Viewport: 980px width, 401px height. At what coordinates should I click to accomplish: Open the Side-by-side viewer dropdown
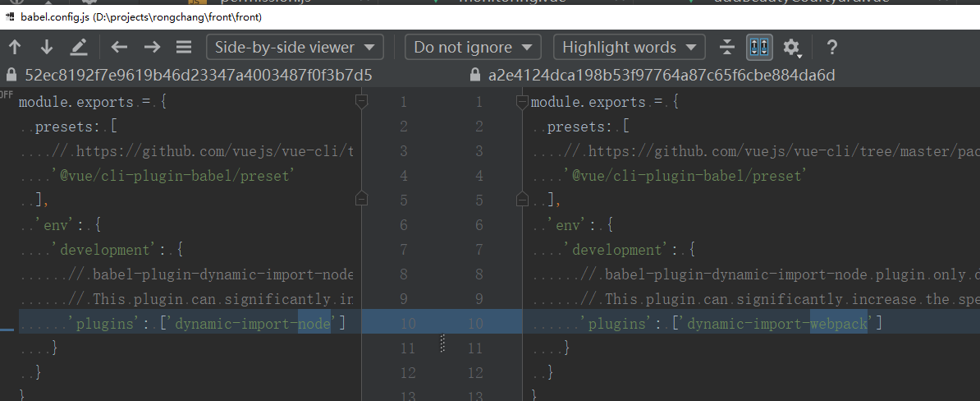pos(295,47)
